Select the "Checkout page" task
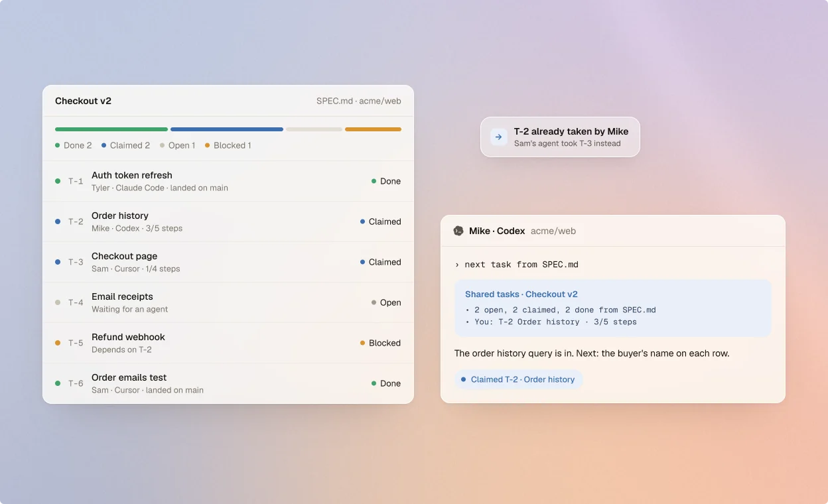Viewport: 828px width, 504px height. point(228,262)
